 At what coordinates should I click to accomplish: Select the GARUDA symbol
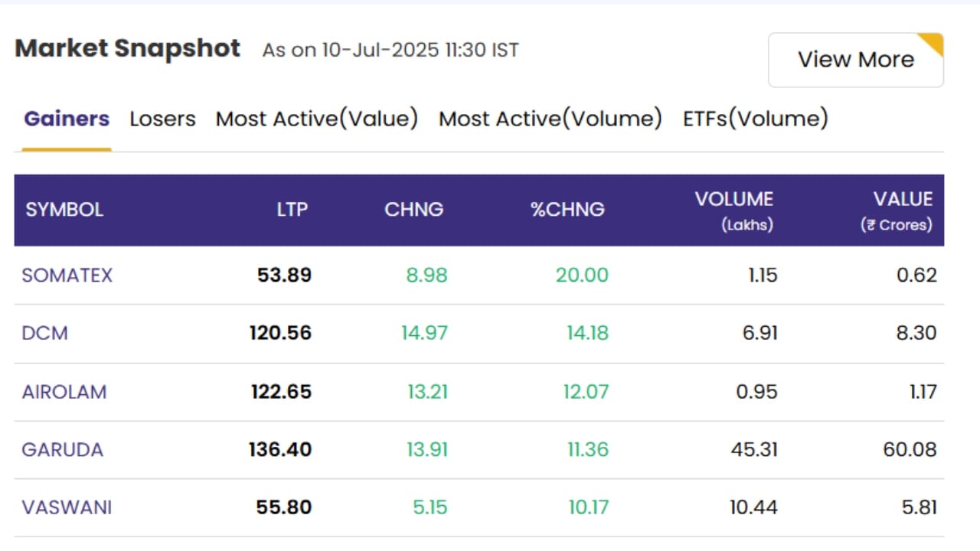pos(62,449)
